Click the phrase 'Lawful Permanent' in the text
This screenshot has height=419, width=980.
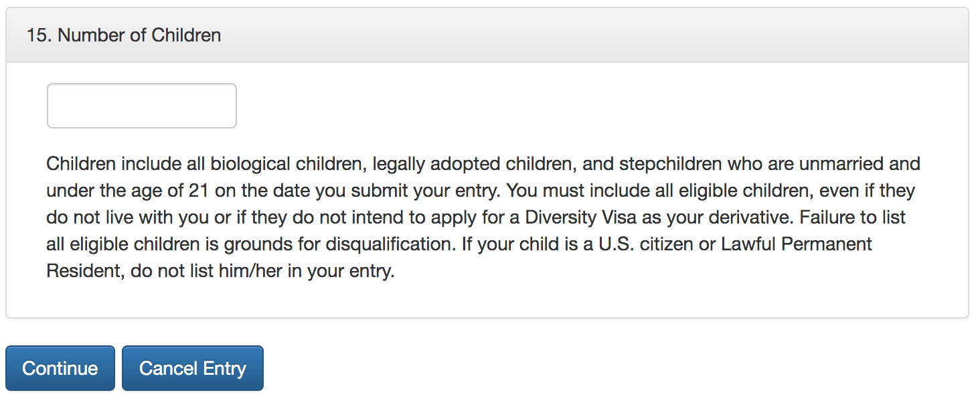(797, 244)
